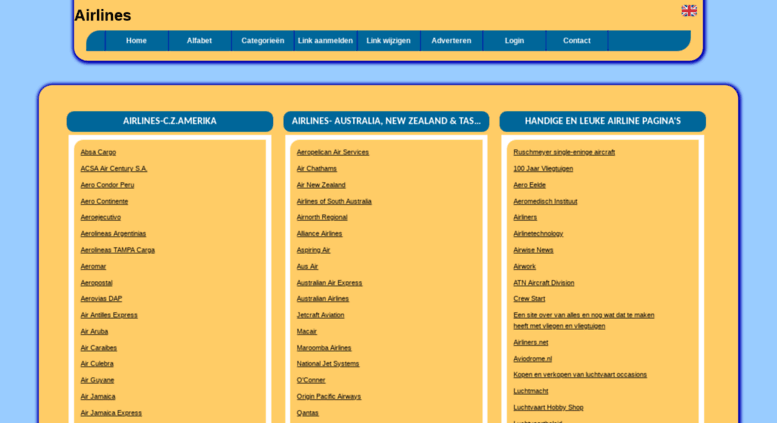Open ACSA Air Century S.A. link
The height and width of the screenshot is (423, 777).
pyautogui.click(x=114, y=168)
